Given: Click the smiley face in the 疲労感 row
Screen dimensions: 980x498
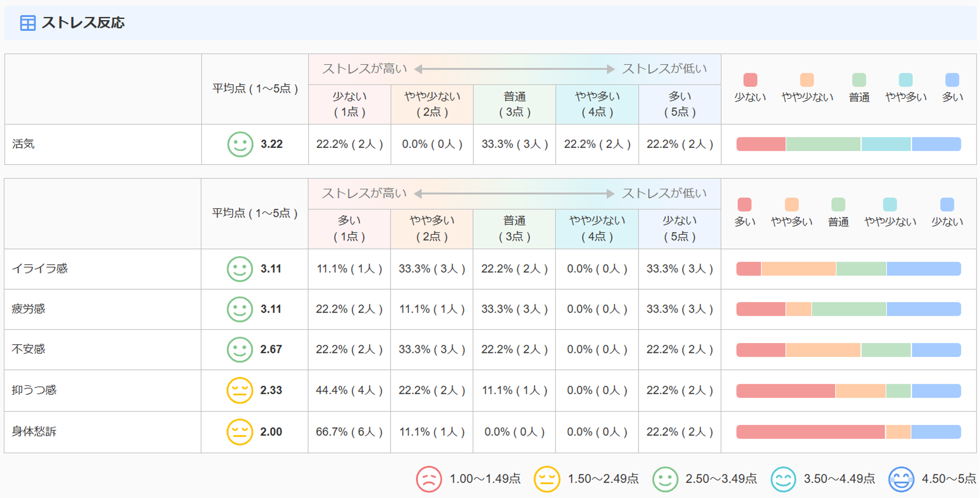Looking at the screenshot, I should [x=240, y=309].
